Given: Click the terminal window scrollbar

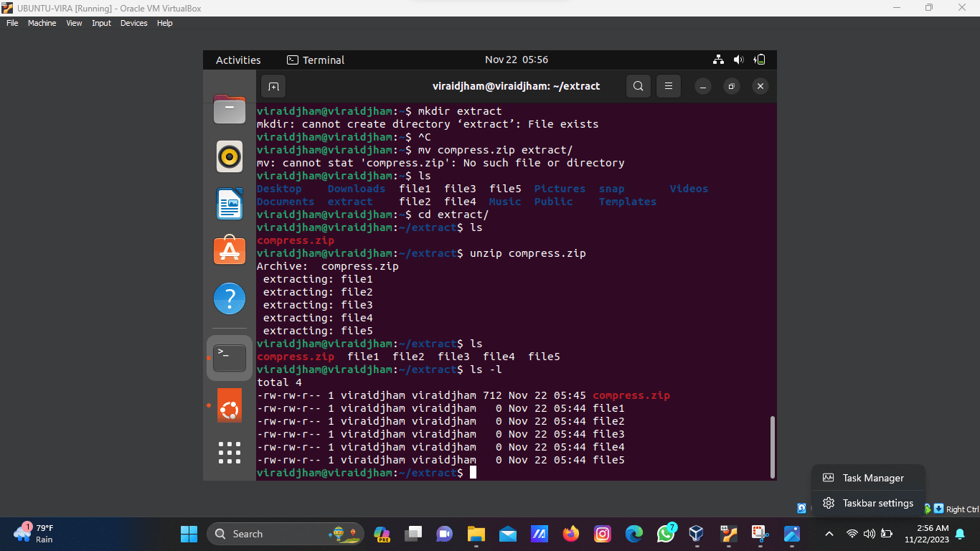Looking at the screenshot, I should (x=772, y=446).
